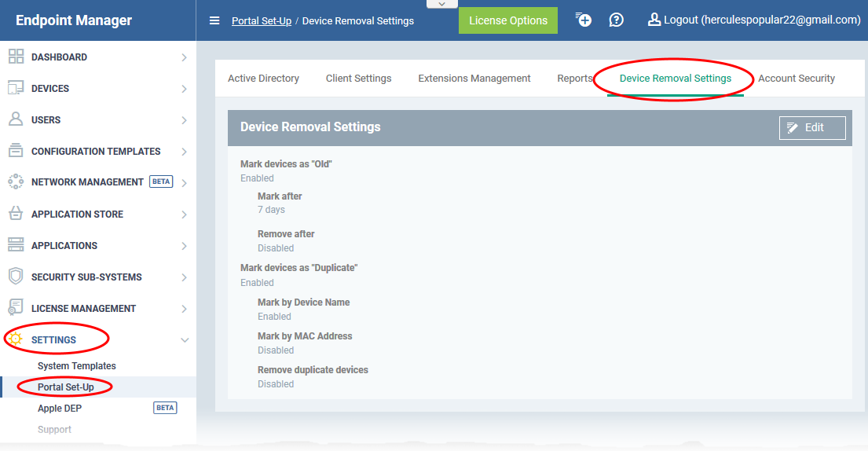Viewport: 868px width, 451px height.
Task: Expand the Users menu chevron
Action: pos(185,120)
